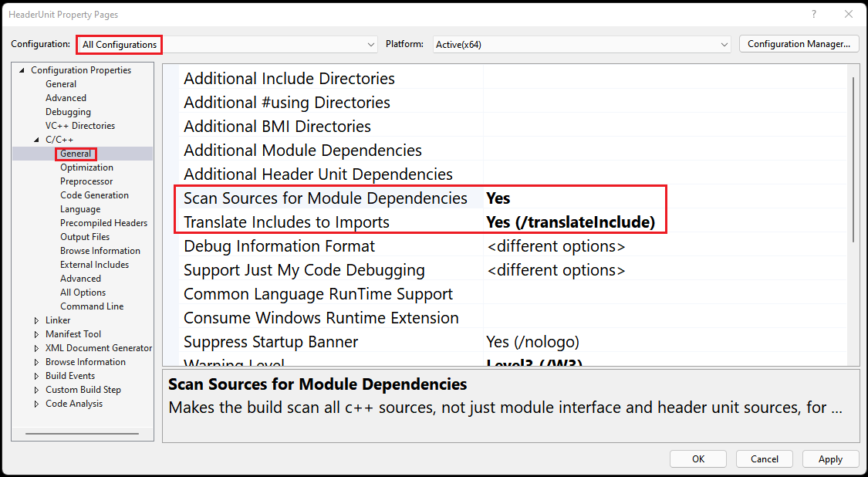Expand the Linker node
The width and height of the screenshot is (868, 477).
click(x=36, y=320)
